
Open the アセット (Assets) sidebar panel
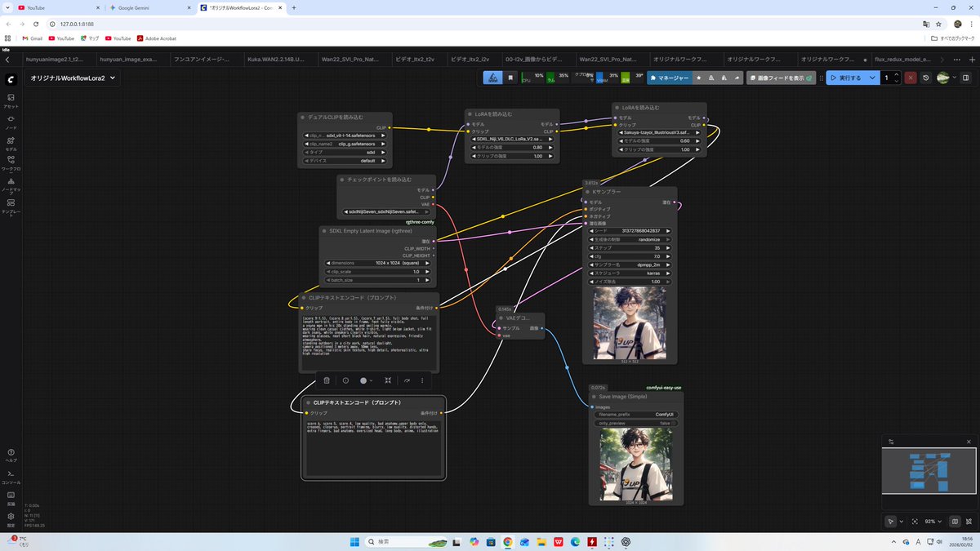pyautogui.click(x=11, y=101)
